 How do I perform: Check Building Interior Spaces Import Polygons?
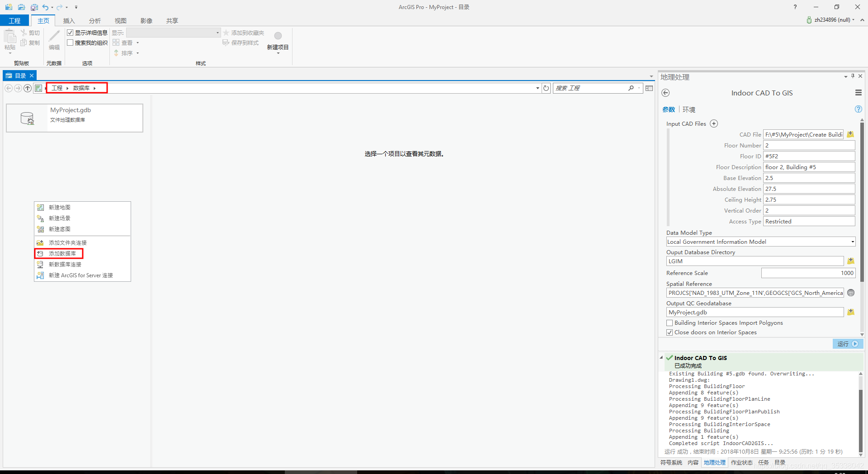pyautogui.click(x=670, y=323)
